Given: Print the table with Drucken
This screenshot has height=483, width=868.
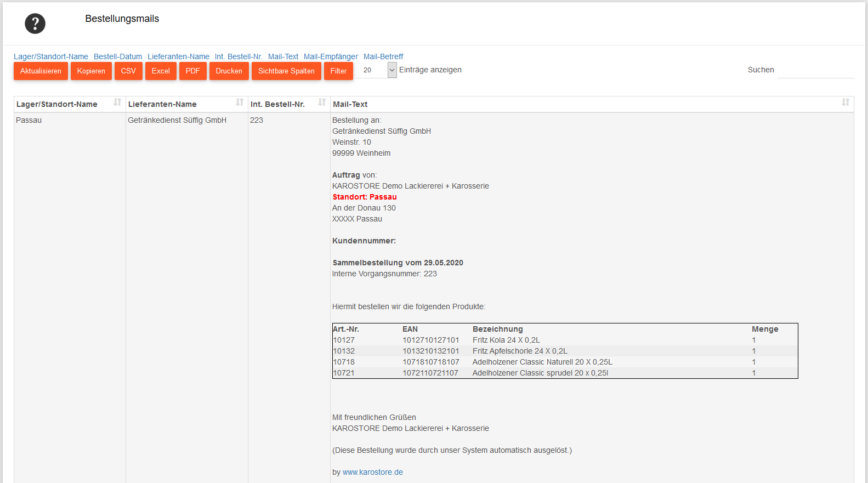Looking at the screenshot, I should pos(229,71).
